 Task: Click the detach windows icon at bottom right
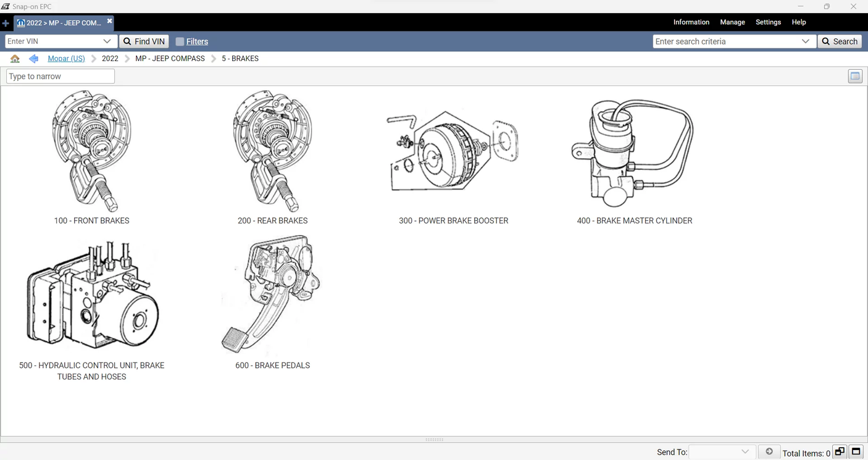click(x=840, y=451)
